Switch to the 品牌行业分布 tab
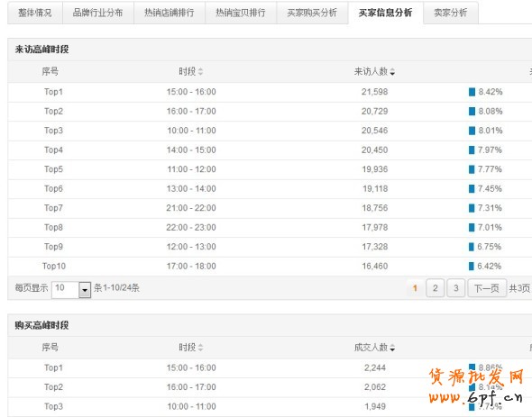The width and height of the screenshot is (532, 417). point(97,13)
